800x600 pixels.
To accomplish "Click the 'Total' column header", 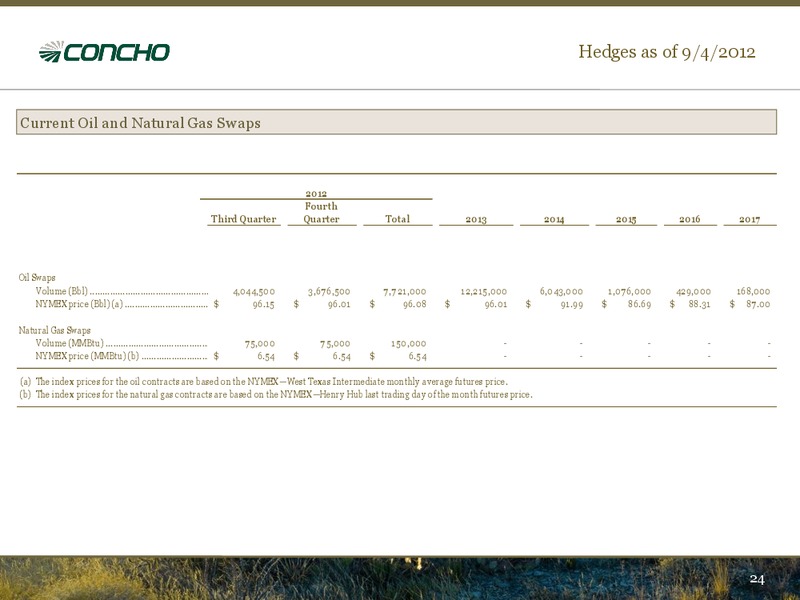I will click(397, 219).
